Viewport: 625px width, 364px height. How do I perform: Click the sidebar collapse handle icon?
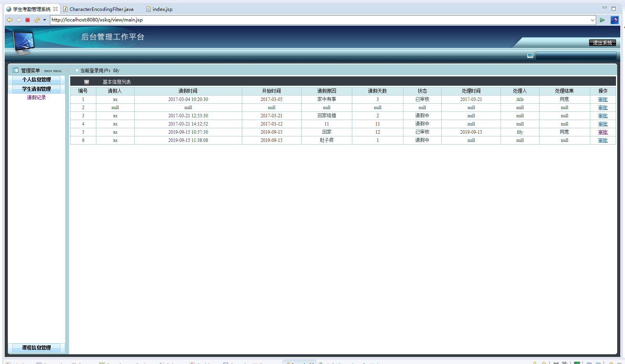point(67,70)
